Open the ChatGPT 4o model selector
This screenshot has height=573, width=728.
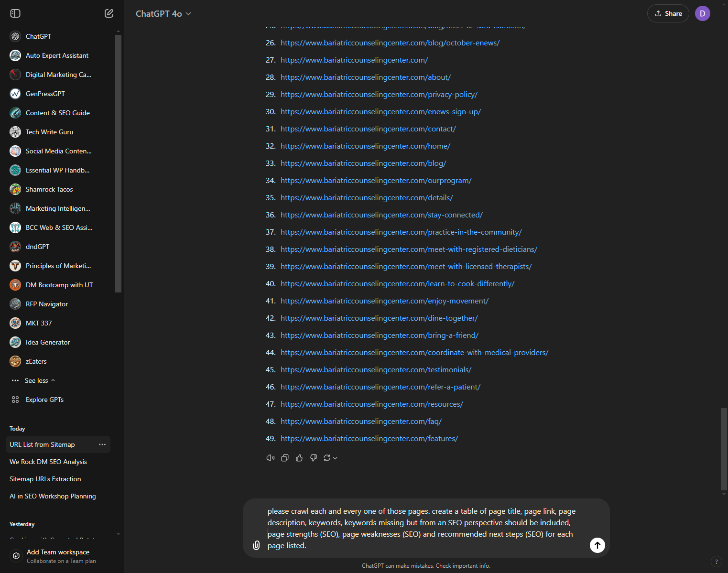(163, 14)
